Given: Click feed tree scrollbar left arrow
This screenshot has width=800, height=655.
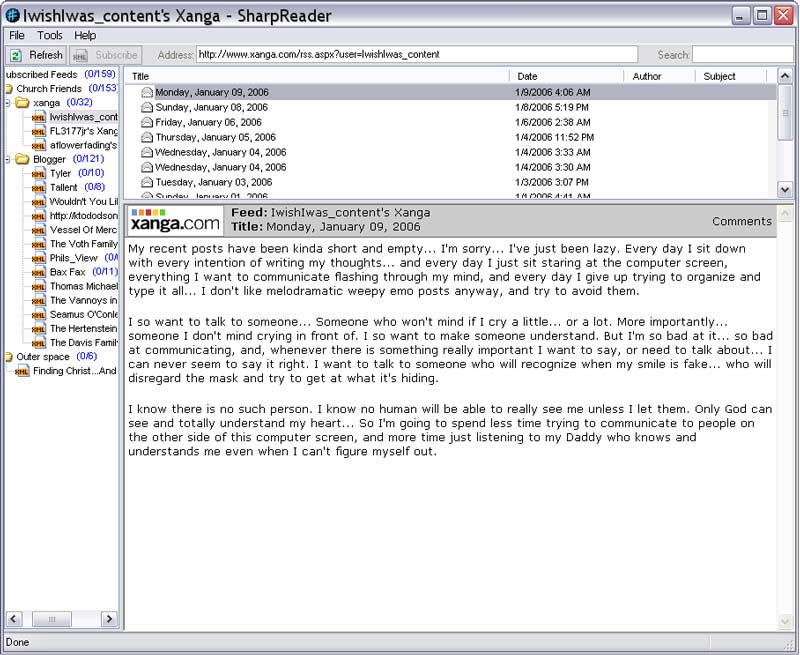Looking at the screenshot, I should (x=13, y=619).
